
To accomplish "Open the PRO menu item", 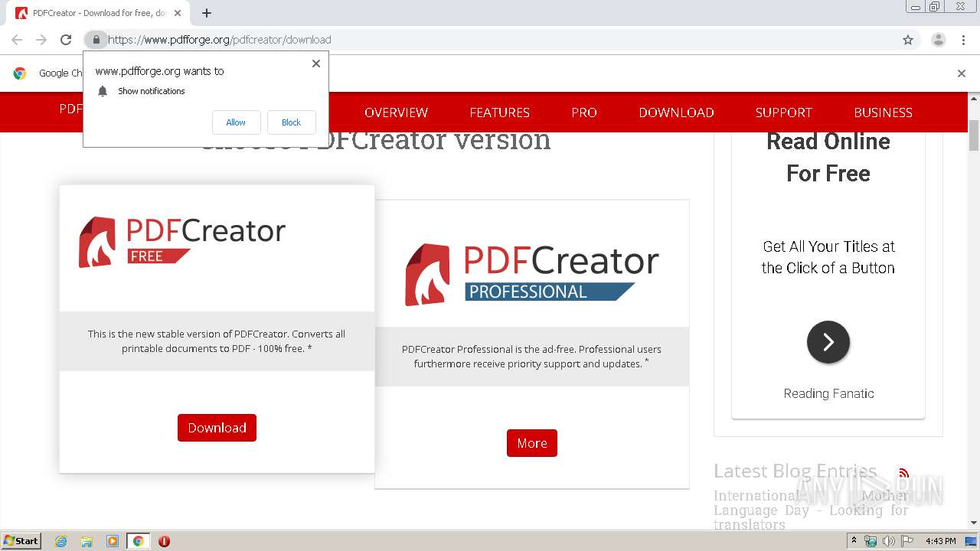I will (584, 112).
